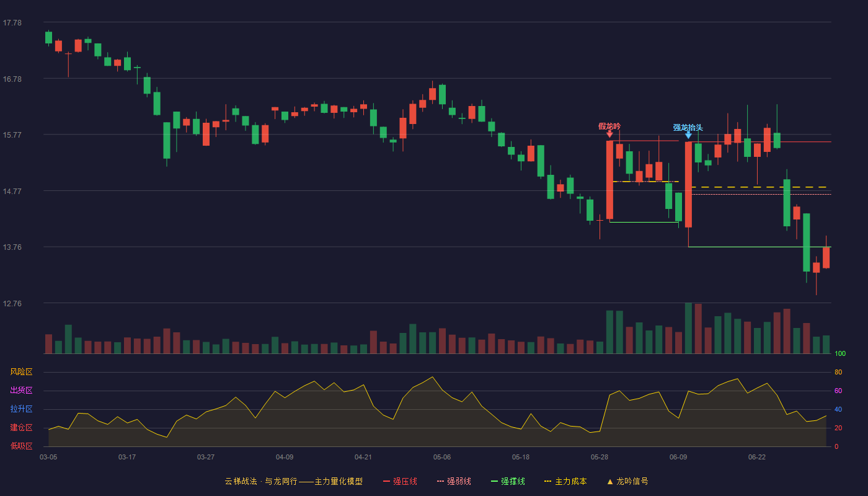This screenshot has height=496, width=868.
Task: Click the 05-06 date axis label
Action: point(442,457)
